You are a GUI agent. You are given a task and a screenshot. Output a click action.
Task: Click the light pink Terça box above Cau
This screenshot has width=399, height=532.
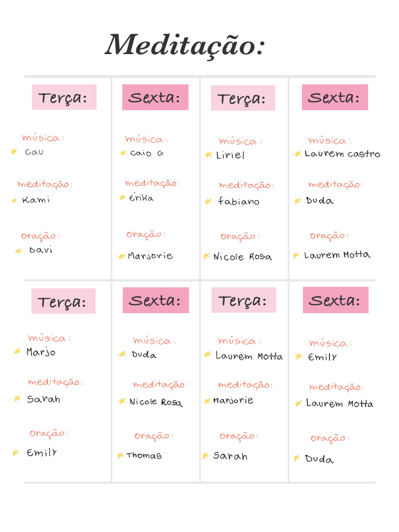64,97
